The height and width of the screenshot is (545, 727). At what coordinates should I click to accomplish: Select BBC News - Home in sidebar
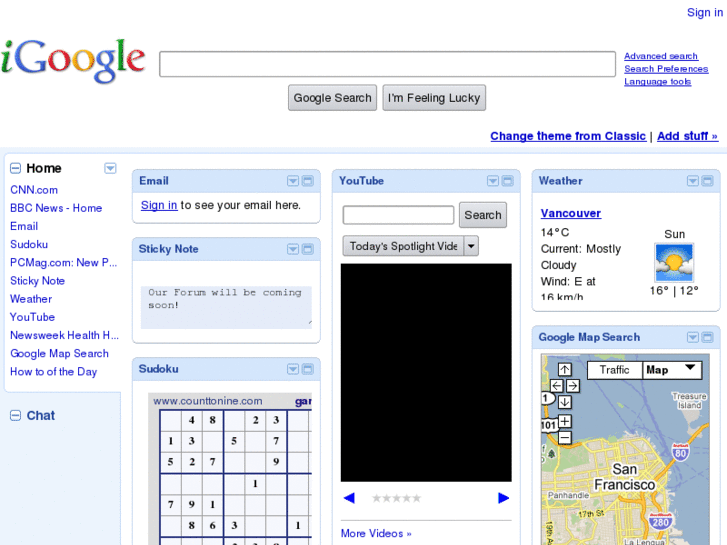coord(56,208)
